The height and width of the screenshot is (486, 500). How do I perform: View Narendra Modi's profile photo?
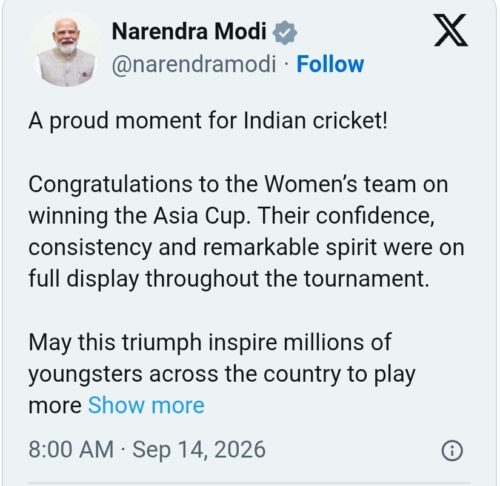pyautogui.click(x=67, y=50)
